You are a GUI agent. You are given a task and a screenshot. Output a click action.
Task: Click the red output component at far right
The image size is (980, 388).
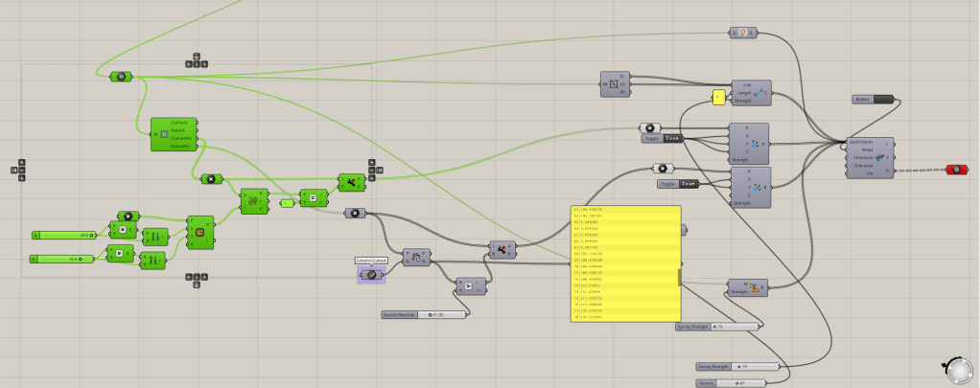957,170
